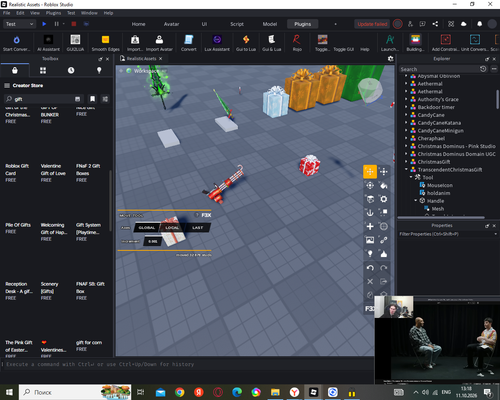
Task: Expand the Cheraphael node
Action: [x=406, y=138]
